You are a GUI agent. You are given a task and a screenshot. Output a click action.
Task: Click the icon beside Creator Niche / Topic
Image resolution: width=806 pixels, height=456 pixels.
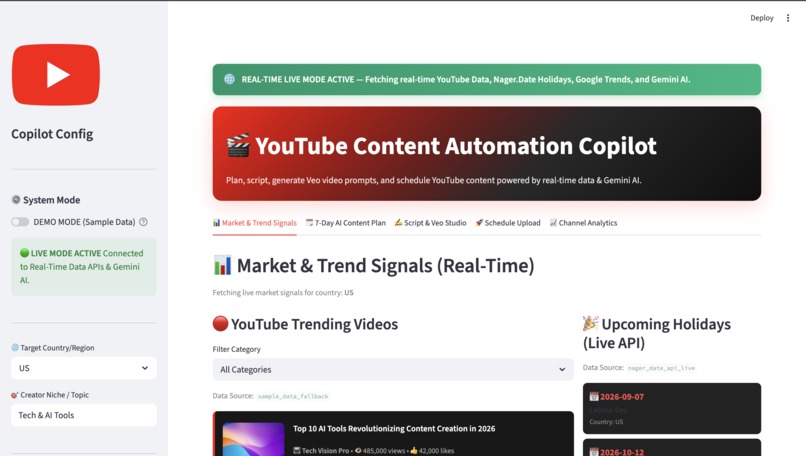[x=15, y=395]
